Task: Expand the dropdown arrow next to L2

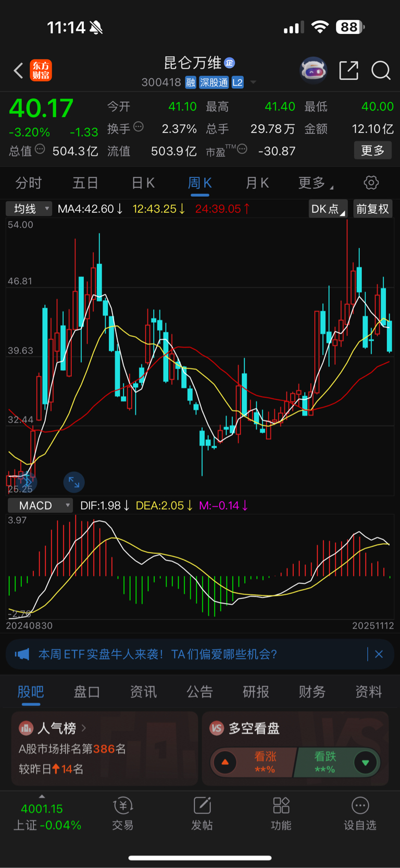Action: point(253,82)
